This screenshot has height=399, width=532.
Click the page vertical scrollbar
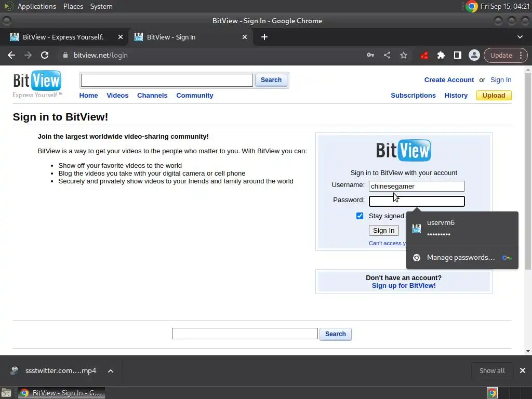coord(528,171)
